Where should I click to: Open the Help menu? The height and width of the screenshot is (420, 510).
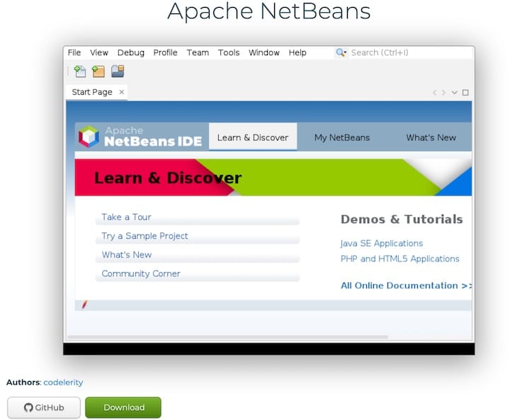point(297,52)
